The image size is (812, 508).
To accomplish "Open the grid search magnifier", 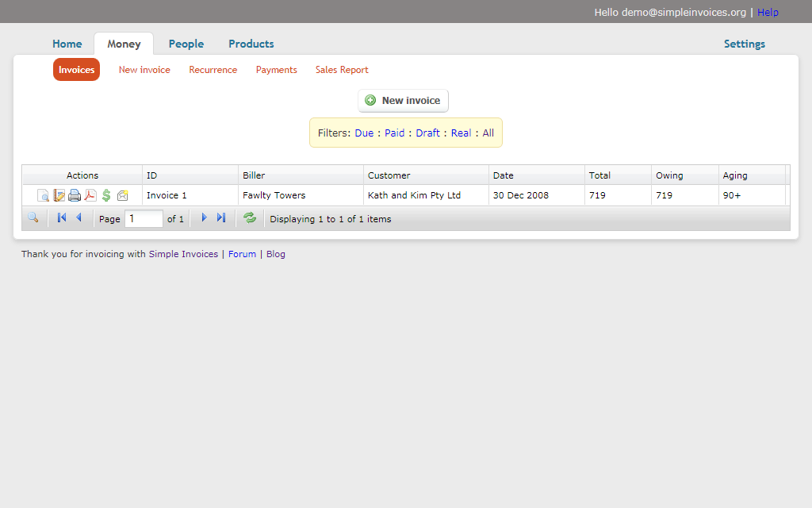I will (33, 218).
